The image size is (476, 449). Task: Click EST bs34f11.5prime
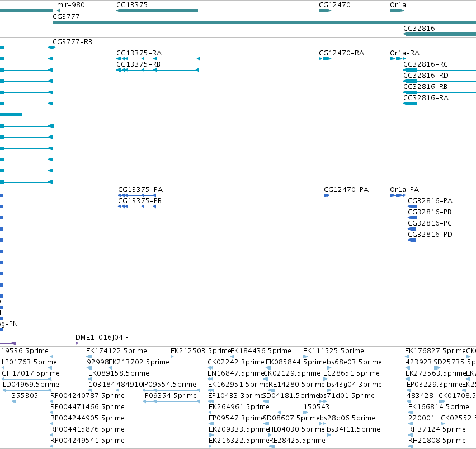(354, 429)
